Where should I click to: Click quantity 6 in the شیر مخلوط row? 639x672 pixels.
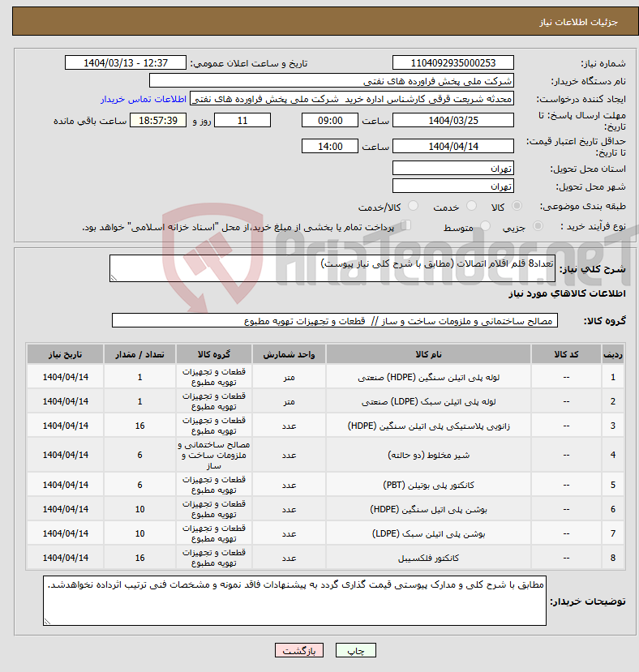click(139, 455)
